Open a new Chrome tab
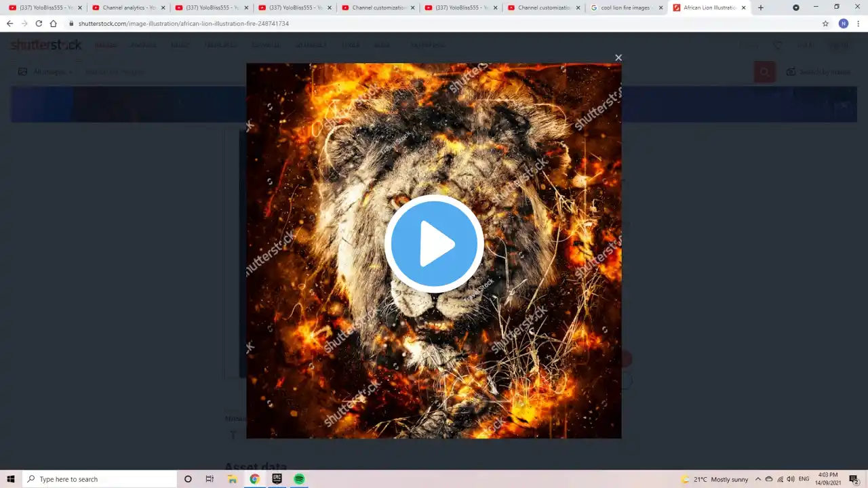 click(761, 7)
